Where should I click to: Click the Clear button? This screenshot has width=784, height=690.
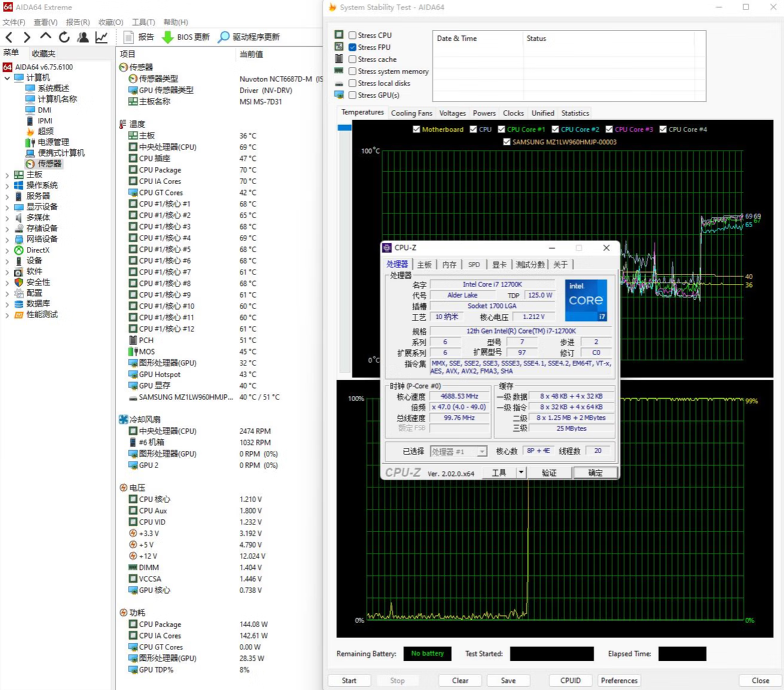[460, 680]
